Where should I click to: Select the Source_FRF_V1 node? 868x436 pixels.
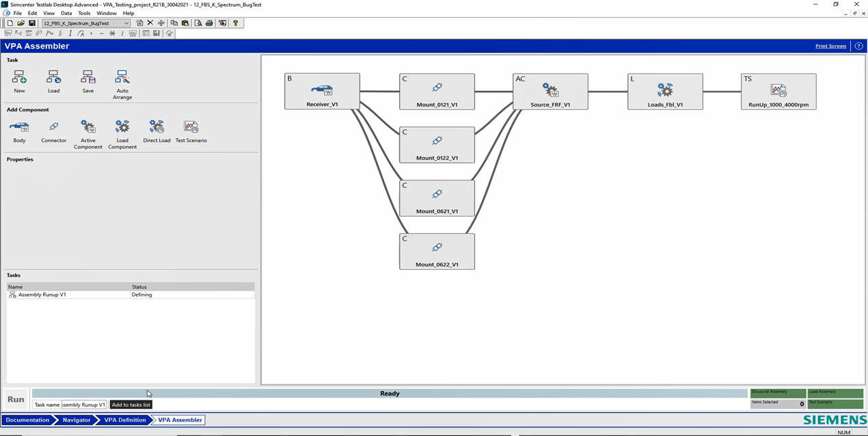pos(550,92)
